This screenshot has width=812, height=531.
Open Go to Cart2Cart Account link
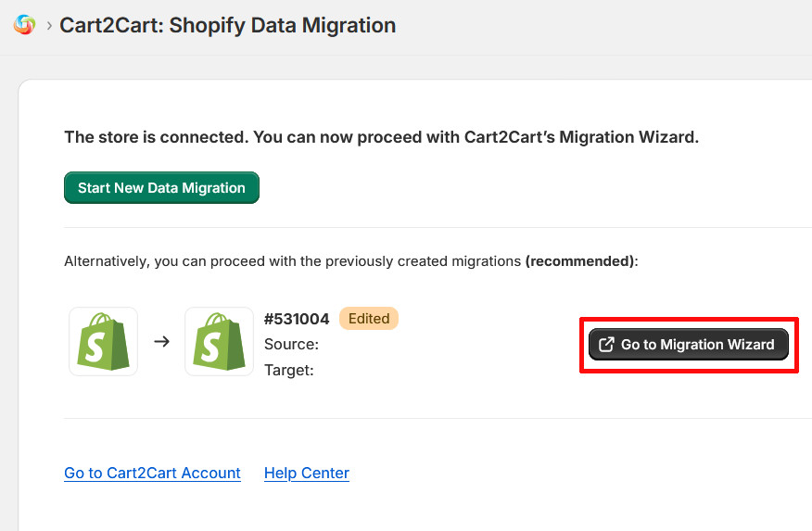[x=152, y=473]
